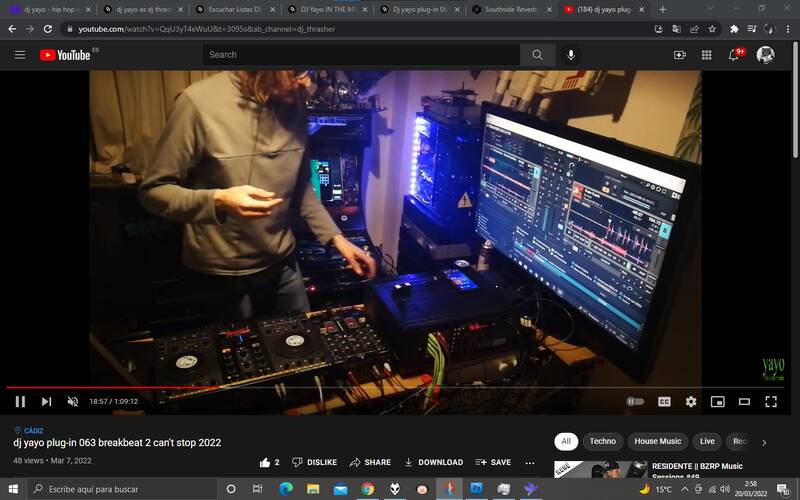Switch to miniplayer mode

pos(717,401)
